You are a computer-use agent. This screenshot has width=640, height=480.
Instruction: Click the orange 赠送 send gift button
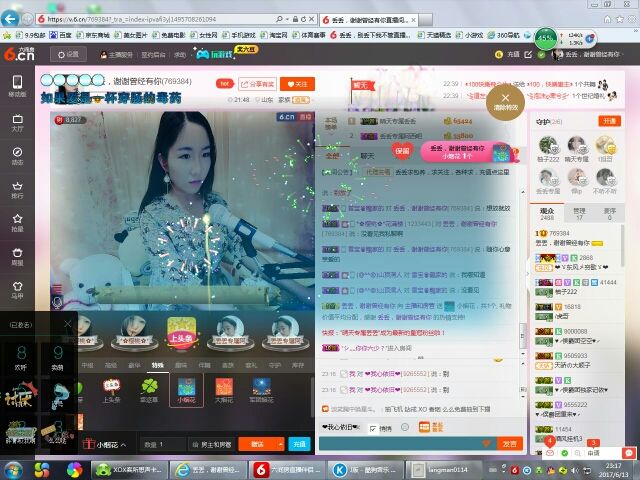(x=257, y=444)
